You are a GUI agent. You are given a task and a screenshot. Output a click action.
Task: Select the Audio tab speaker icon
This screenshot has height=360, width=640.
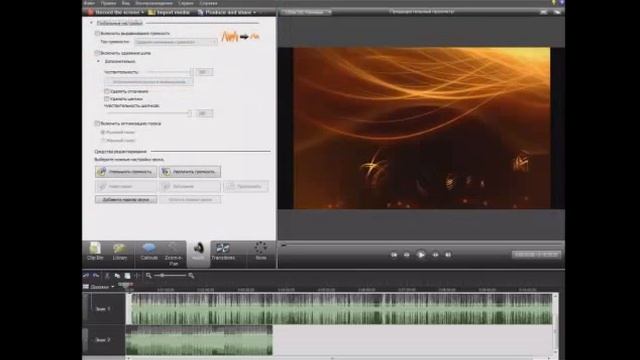click(x=198, y=248)
